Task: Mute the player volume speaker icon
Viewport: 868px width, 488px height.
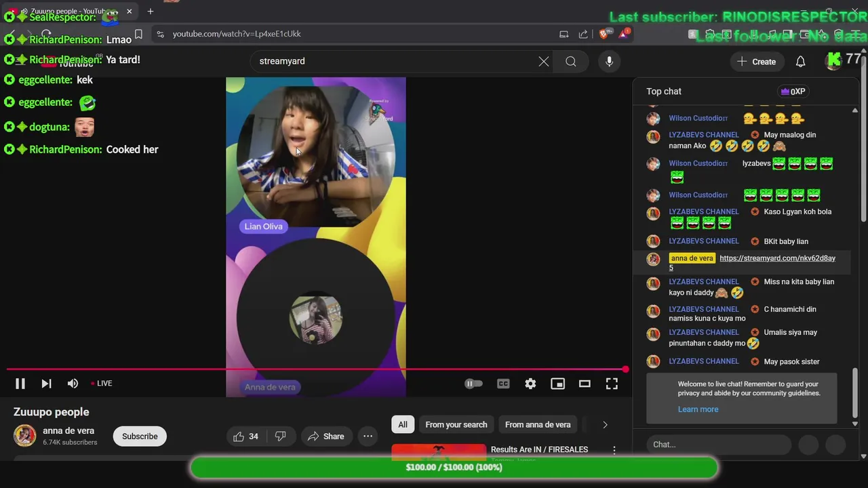Action: click(x=73, y=384)
